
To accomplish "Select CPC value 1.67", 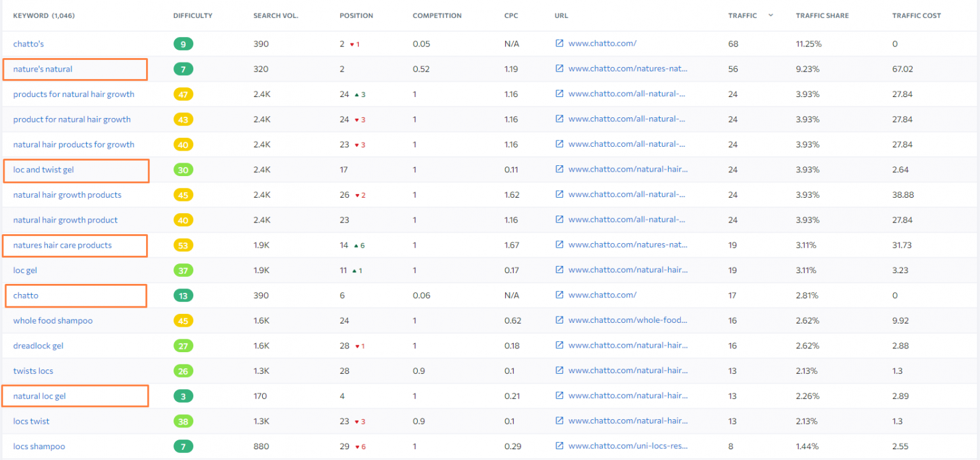I will pyautogui.click(x=512, y=245).
